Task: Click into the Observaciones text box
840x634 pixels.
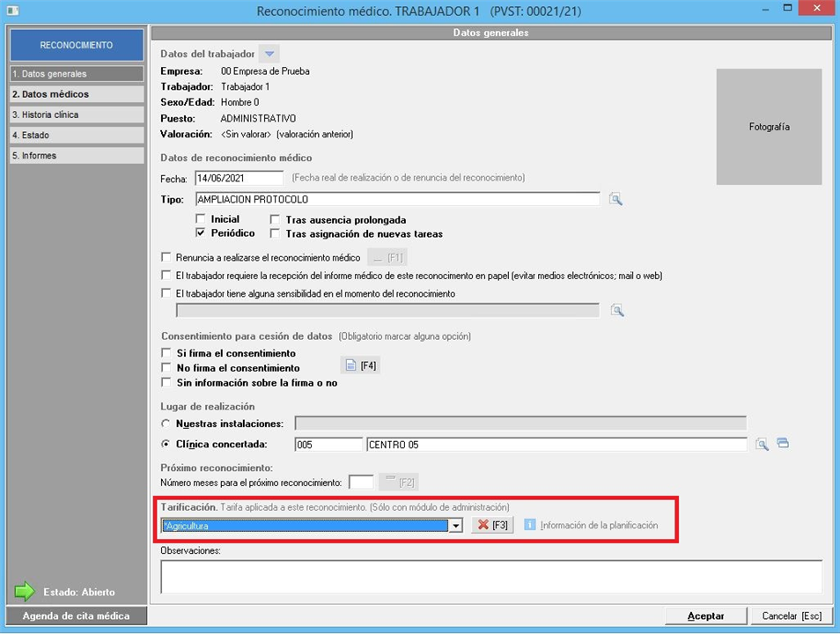Action: 490,576
